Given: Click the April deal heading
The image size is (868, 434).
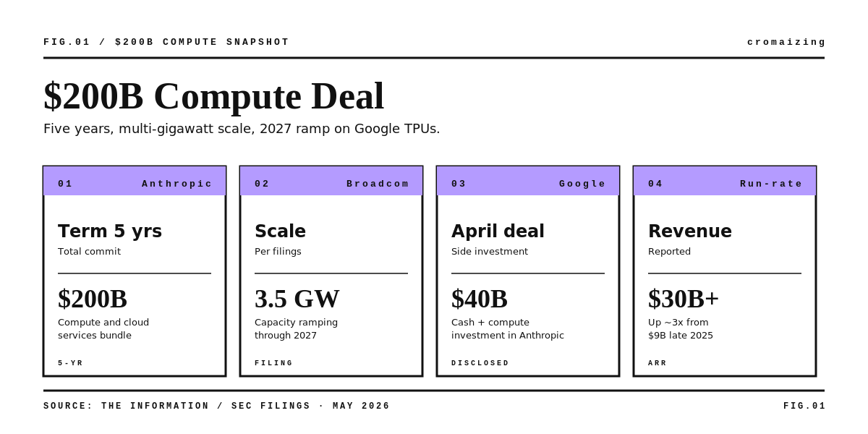Looking at the screenshot, I should click(498, 231).
